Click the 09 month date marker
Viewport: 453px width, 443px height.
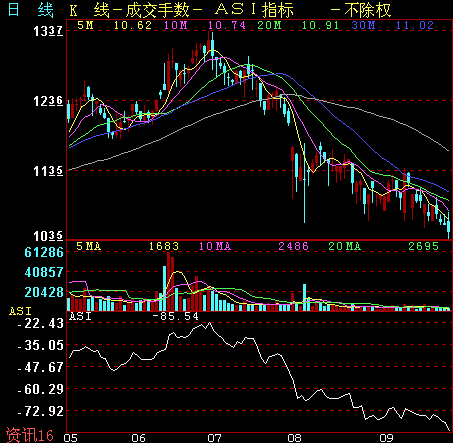(x=387, y=438)
